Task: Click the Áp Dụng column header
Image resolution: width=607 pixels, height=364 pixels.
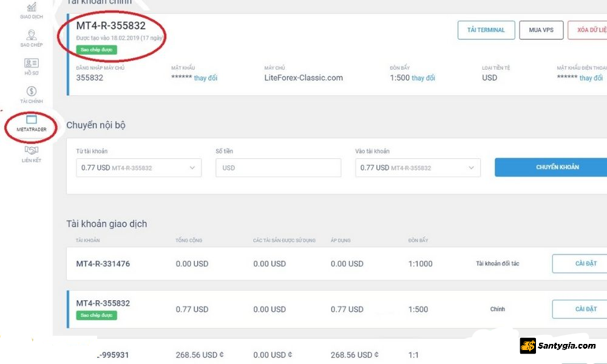Action: 341,240
